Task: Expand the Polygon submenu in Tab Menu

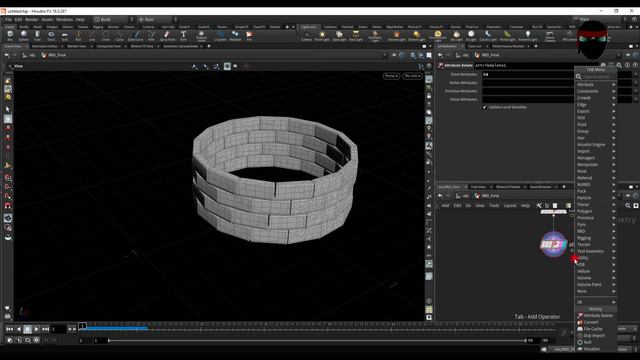Action: pyautogui.click(x=596, y=211)
